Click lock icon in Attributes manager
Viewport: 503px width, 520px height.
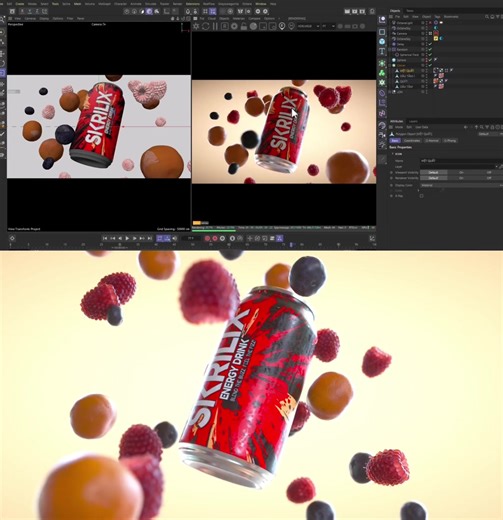pyautogui.click(x=492, y=127)
